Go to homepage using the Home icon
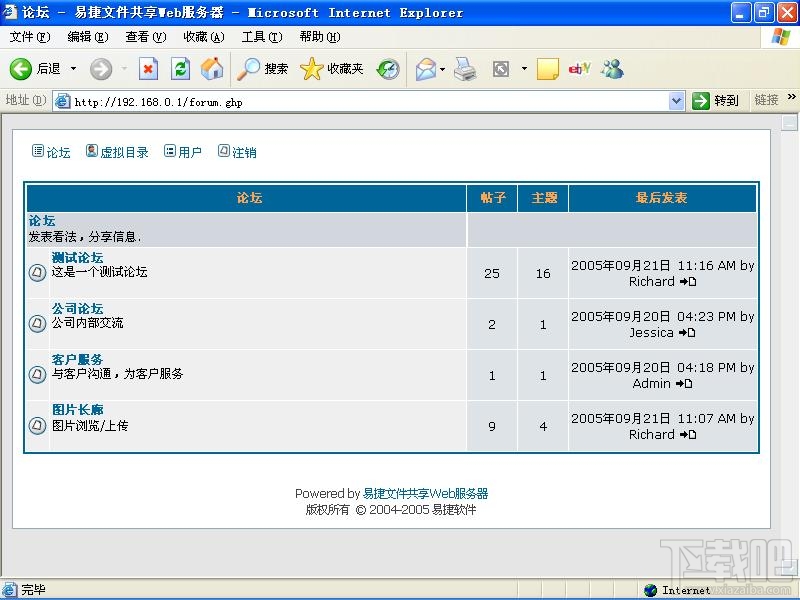 212,70
